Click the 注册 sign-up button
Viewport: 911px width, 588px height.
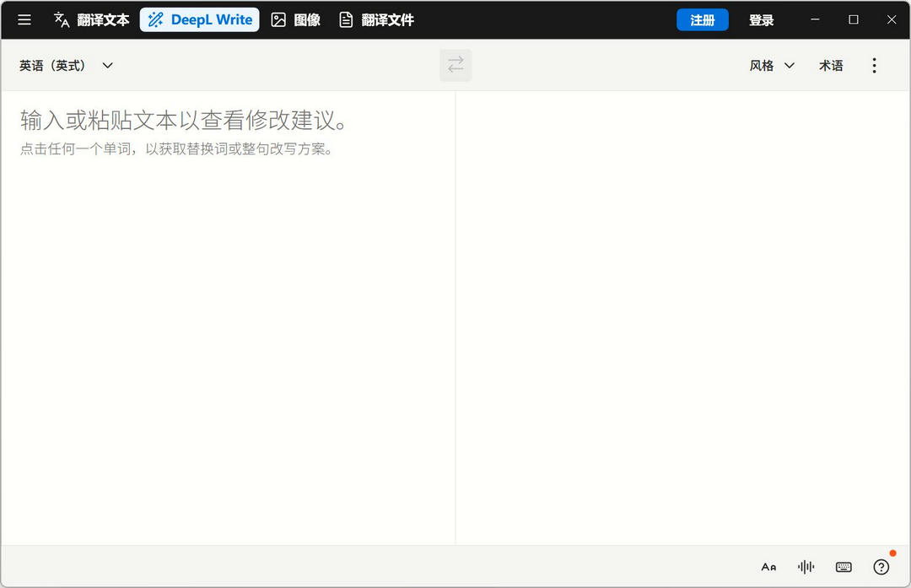click(703, 19)
